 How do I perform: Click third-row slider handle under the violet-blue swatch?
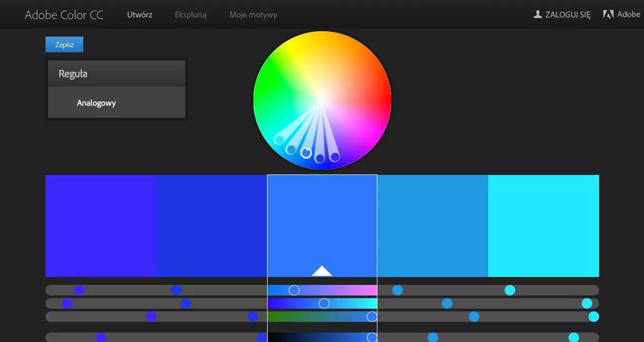pos(151,317)
